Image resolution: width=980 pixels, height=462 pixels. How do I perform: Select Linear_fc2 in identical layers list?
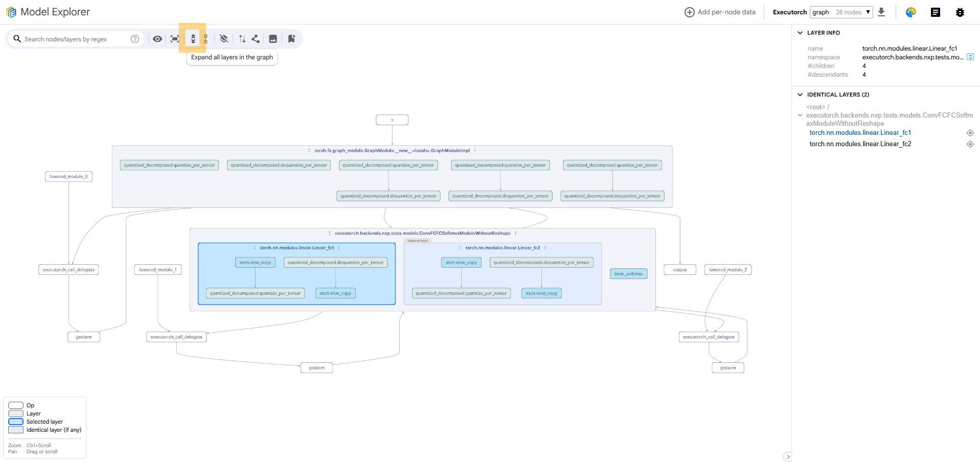pyautogui.click(x=860, y=144)
